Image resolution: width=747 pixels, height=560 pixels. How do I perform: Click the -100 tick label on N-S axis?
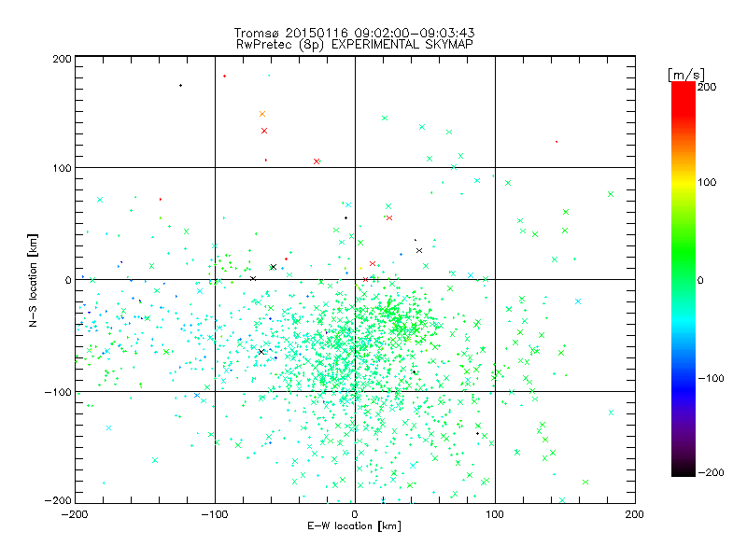[x=58, y=392]
